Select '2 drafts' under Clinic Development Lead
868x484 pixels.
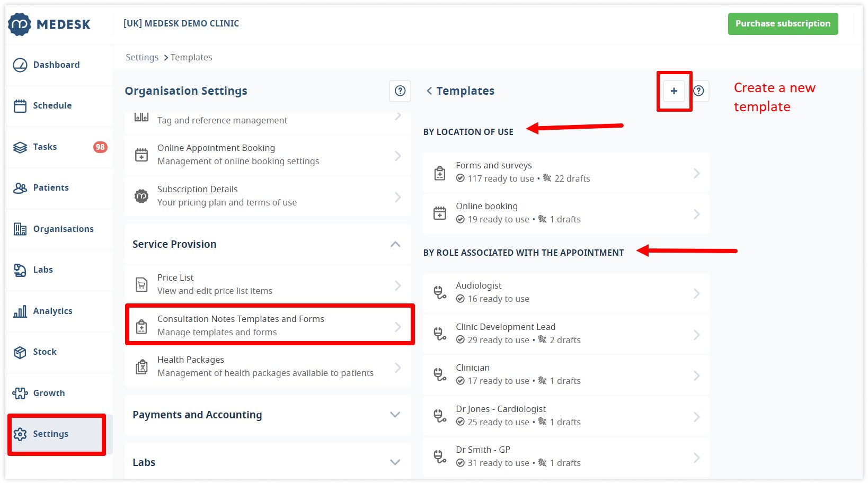pyautogui.click(x=565, y=340)
